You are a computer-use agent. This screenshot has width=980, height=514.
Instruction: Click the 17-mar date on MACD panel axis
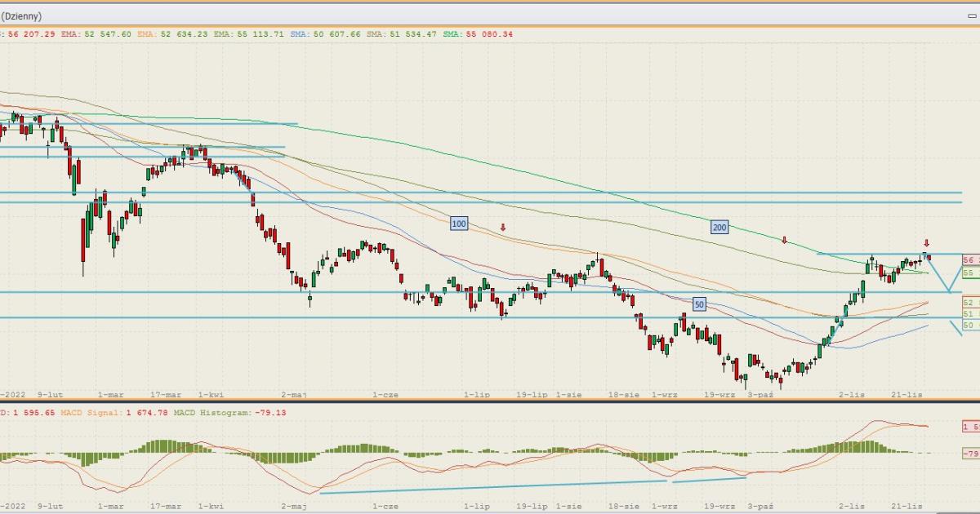pyautogui.click(x=167, y=506)
